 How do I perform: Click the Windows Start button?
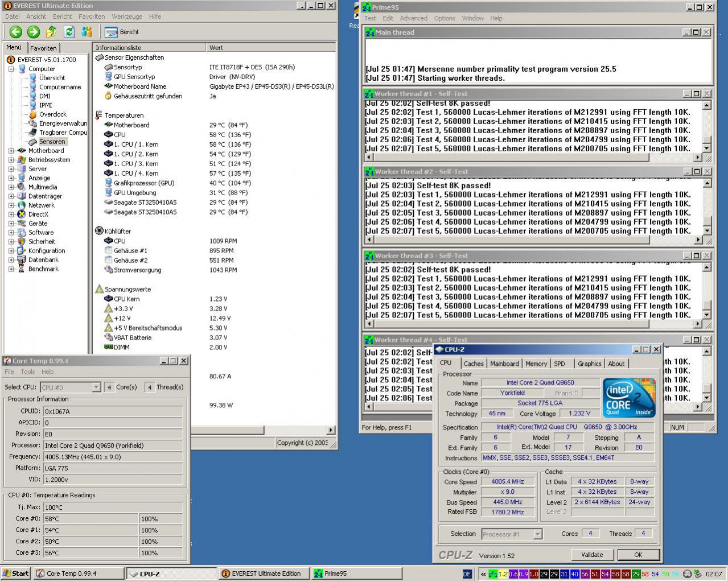[15, 573]
